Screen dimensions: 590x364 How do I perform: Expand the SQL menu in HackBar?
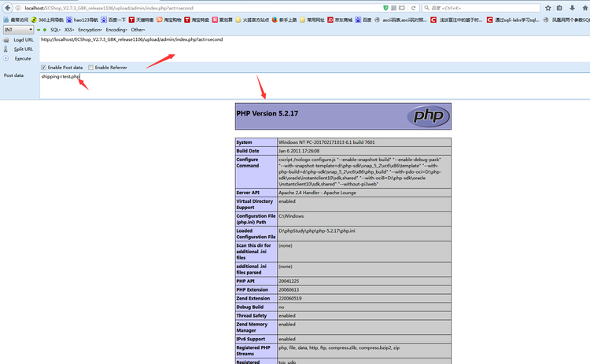pyautogui.click(x=55, y=29)
